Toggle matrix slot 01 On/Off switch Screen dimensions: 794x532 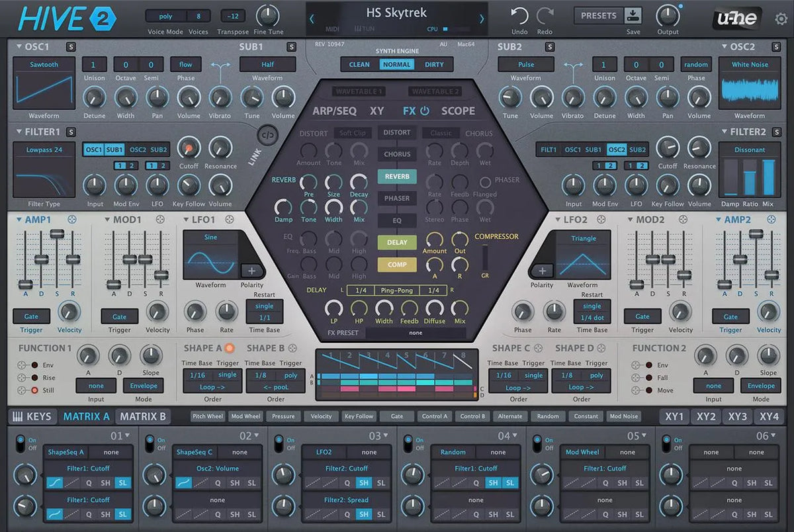[x=19, y=441]
